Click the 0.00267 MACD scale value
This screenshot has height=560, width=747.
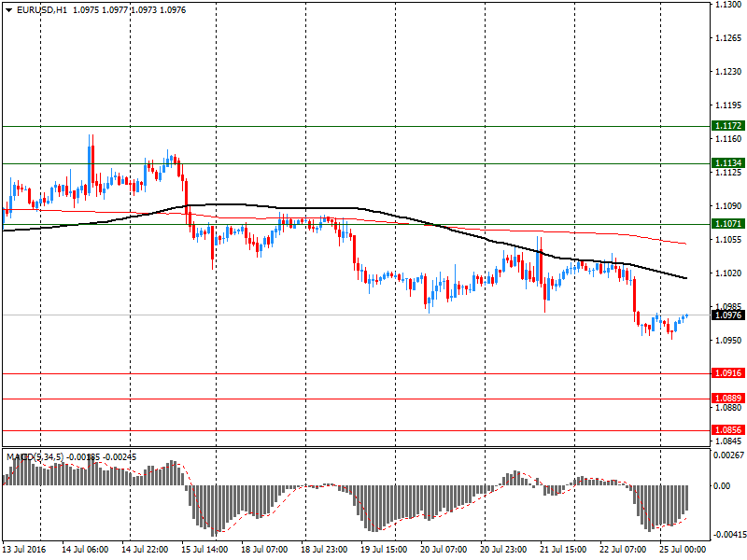pos(728,455)
